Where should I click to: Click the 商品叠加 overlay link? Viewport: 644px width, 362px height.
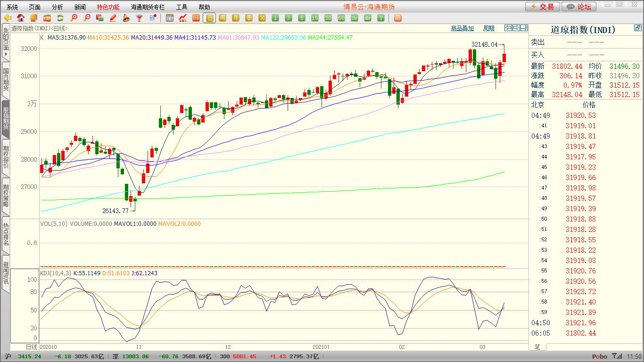[462, 28]
